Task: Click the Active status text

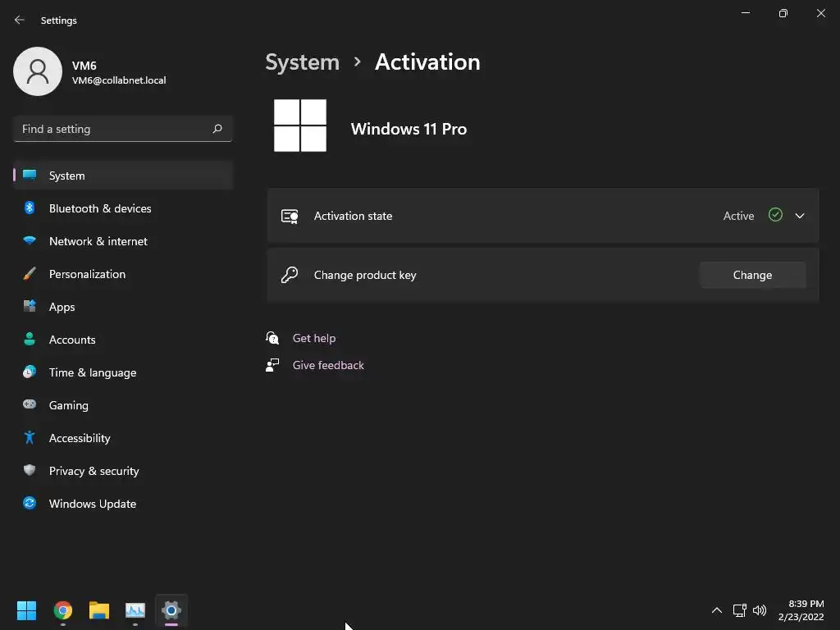Action: point(738,216)
